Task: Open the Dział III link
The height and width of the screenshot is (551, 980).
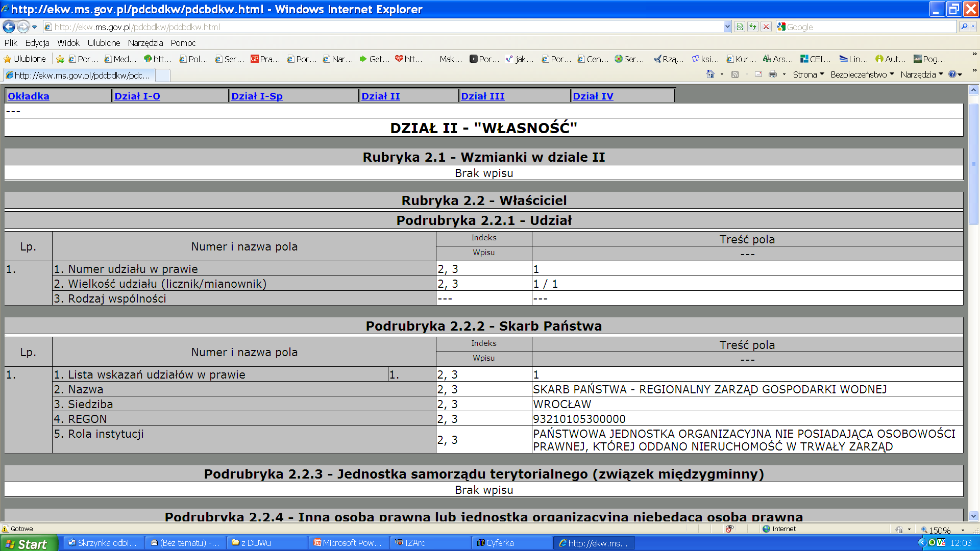Action: [x=483, y=96]
